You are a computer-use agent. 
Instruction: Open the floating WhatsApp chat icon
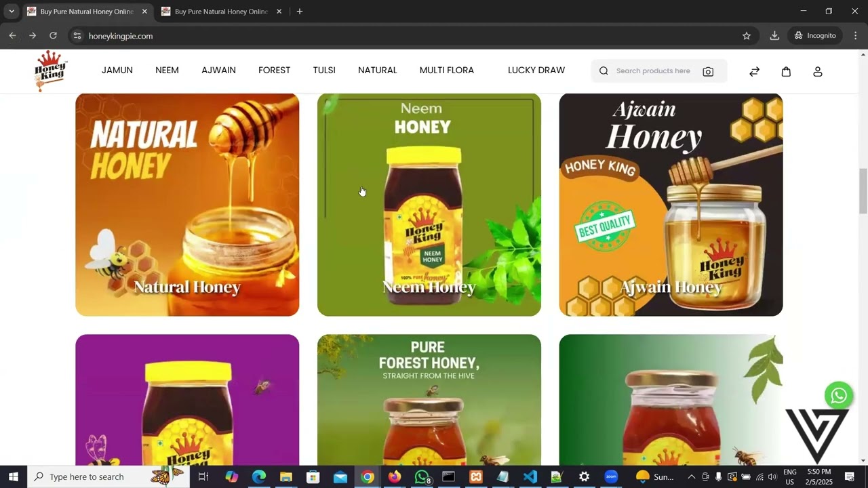point(838,395)
